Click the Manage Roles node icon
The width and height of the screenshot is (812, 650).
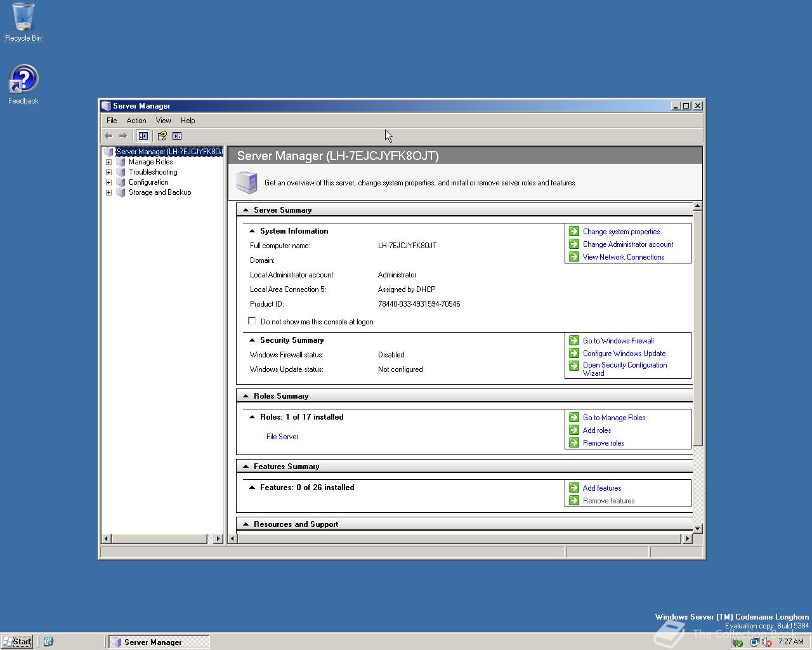coord(121,162)
